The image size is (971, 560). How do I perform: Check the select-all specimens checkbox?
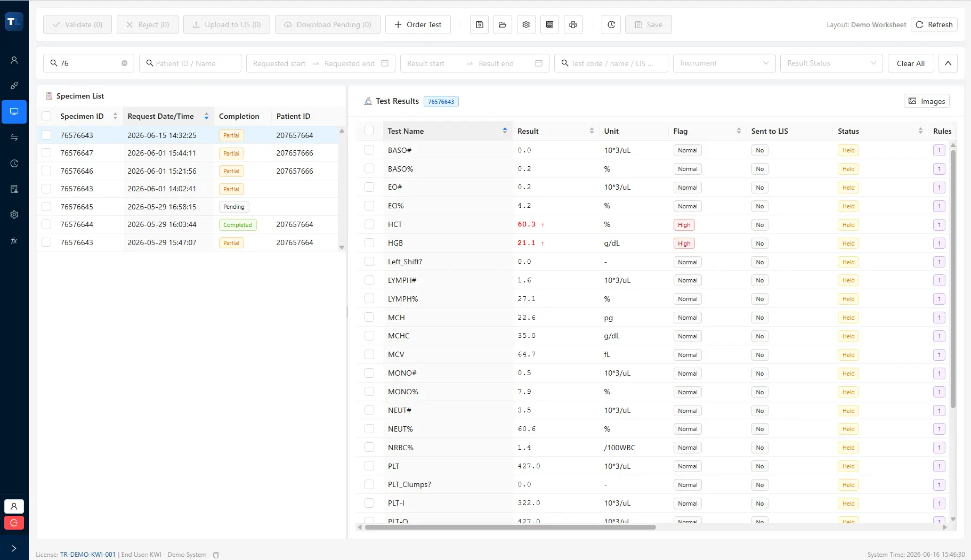point(46,116)
